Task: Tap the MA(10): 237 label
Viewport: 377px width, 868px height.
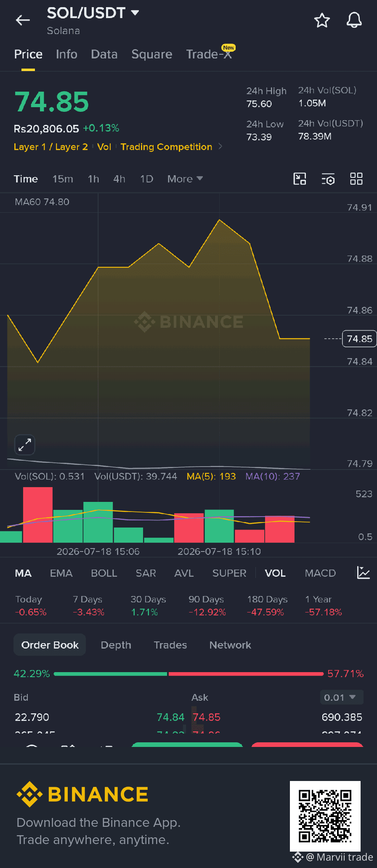Action: pyautogui.click(x=273, y=476)
